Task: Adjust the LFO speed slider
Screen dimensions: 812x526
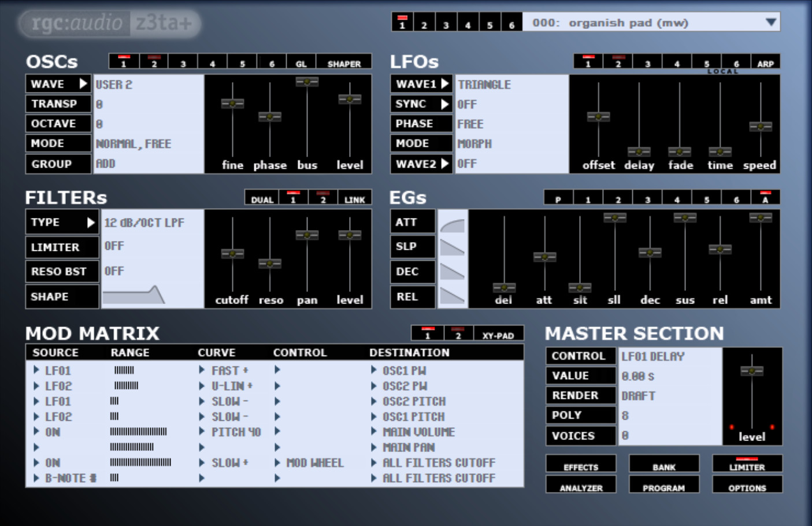Action: point(761,127)
